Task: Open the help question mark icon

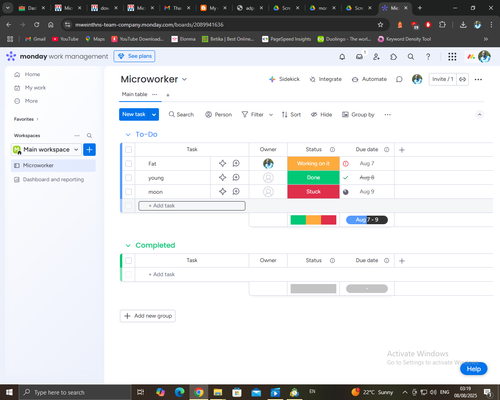Action: (x=428, y=57)
